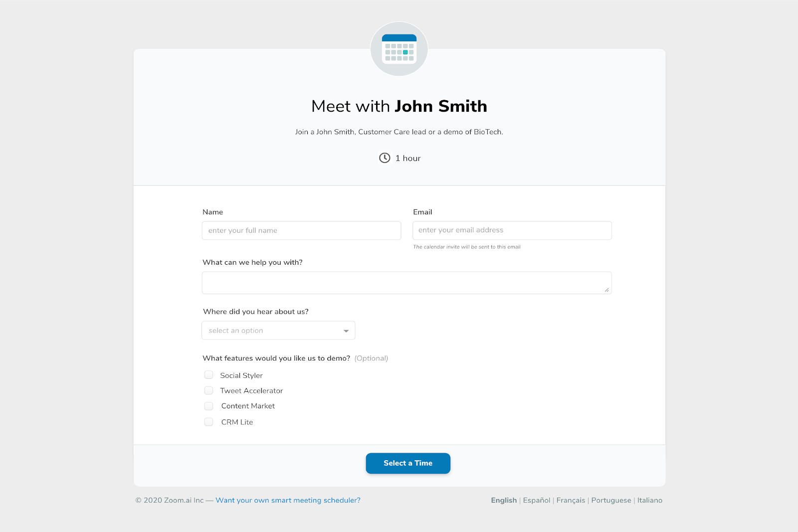Focus the full name input field

tap(301, 230)
